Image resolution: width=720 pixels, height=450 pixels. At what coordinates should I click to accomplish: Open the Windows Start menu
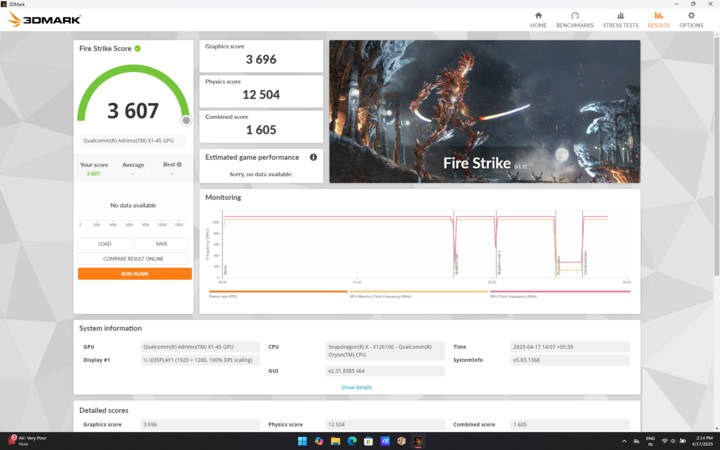click(x=302, y=441)
